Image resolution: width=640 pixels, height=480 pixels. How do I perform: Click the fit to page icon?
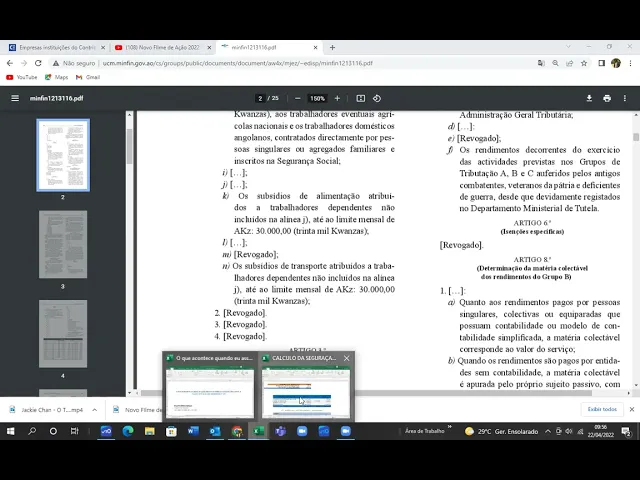coord(361,98)
